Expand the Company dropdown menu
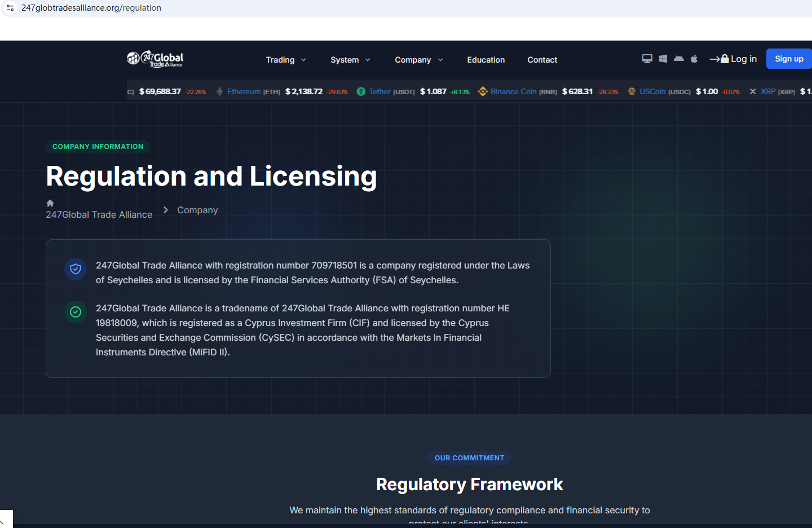Image resolution: width=812 pixels, height=528 pixels. [418, 60]
